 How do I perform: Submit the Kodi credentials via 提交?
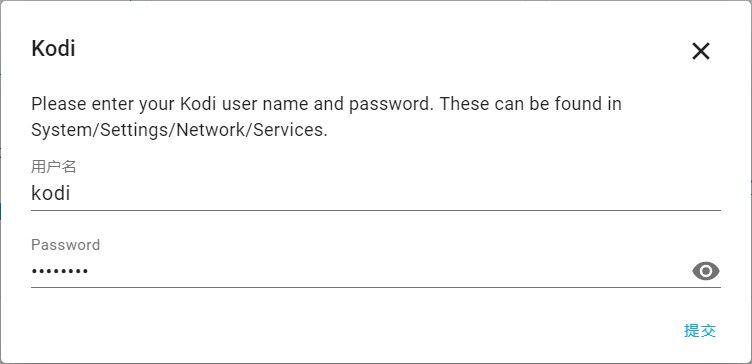(x=700, y=330)
